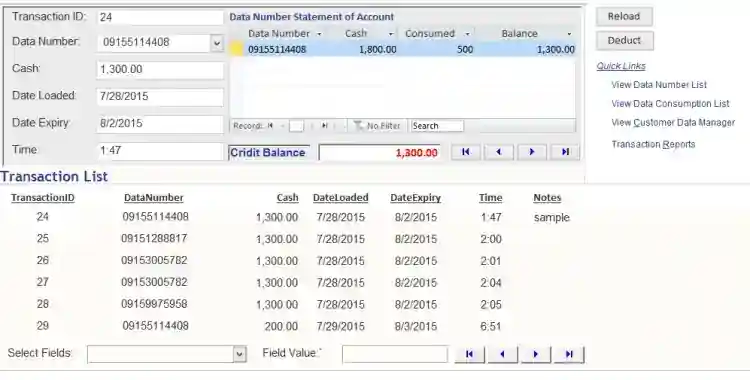750x380 pixels.
Task: Click the Notes column heading
Action: [x=547, y=198]
